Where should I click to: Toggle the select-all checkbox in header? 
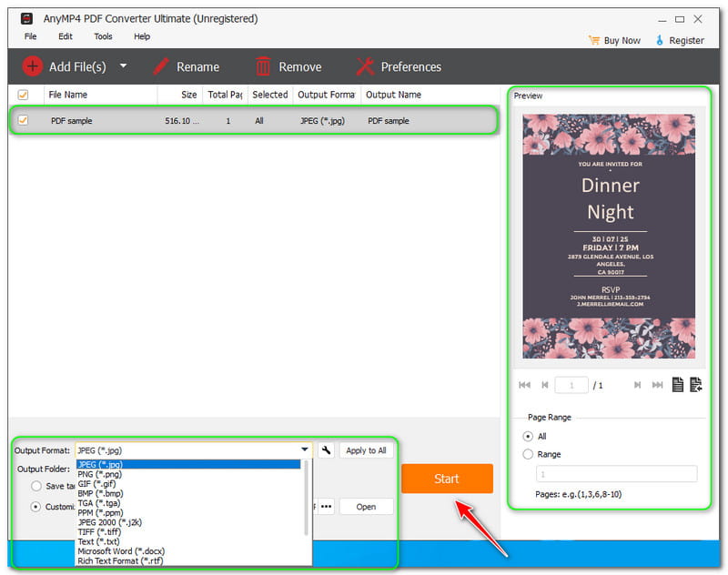pyautogui.click(x=23, y=95)
